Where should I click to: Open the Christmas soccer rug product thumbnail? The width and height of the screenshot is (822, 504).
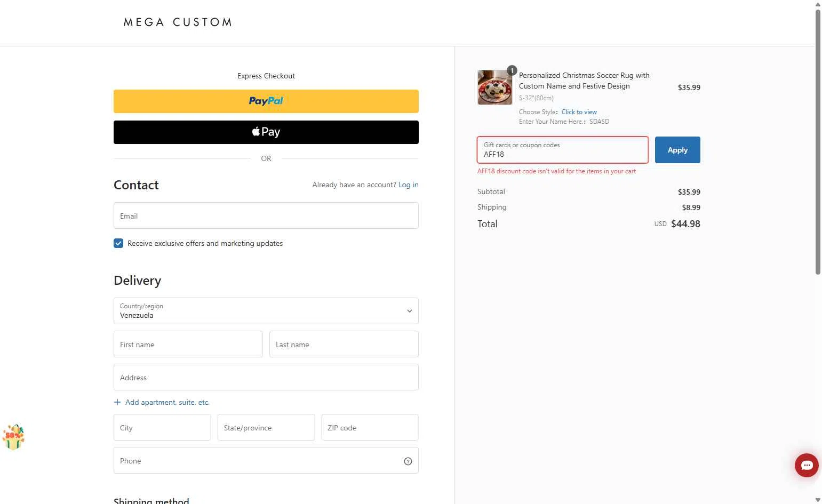[x=494, y=87]
